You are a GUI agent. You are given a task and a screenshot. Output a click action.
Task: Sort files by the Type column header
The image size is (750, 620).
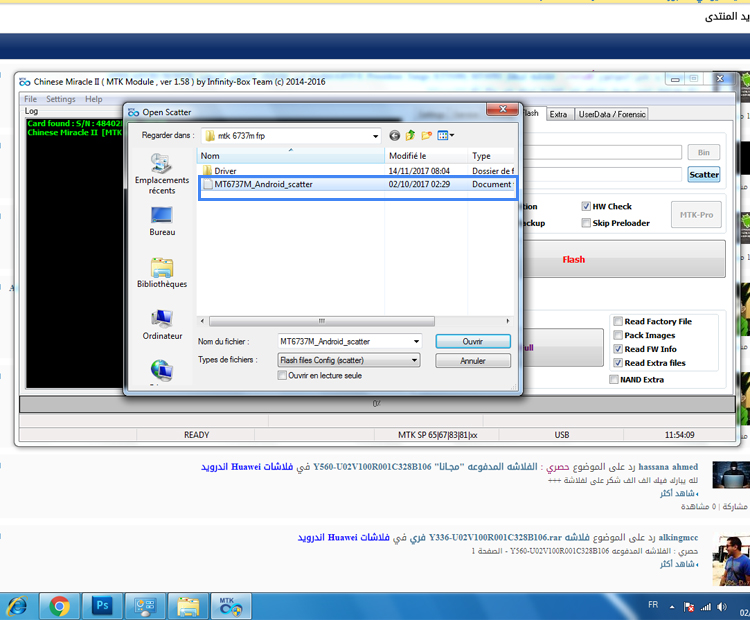coord(492,156)
